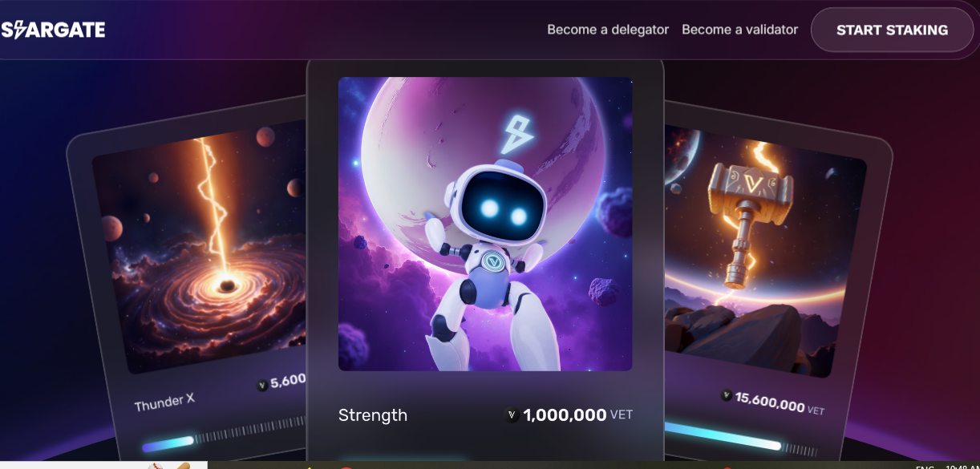Open the Become a validator link
The image size is (980, 469).
[739, 30]
